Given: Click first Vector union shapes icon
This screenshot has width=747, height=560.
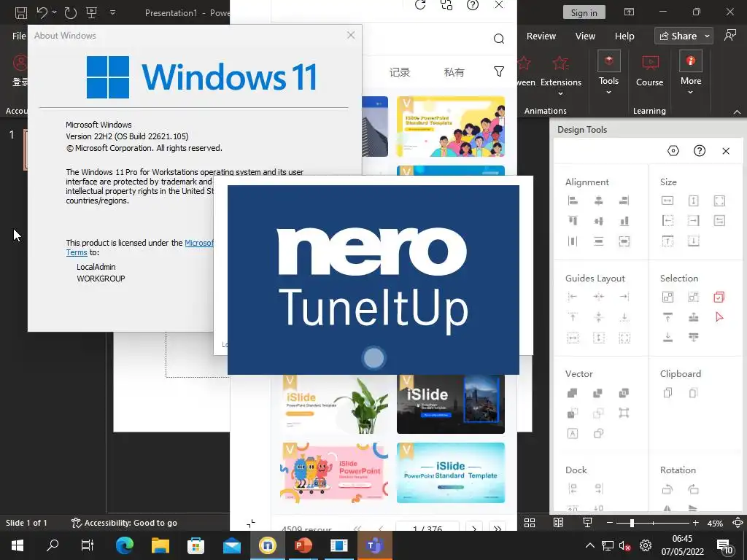Looking at the screenshot, I should coord(572,393).
